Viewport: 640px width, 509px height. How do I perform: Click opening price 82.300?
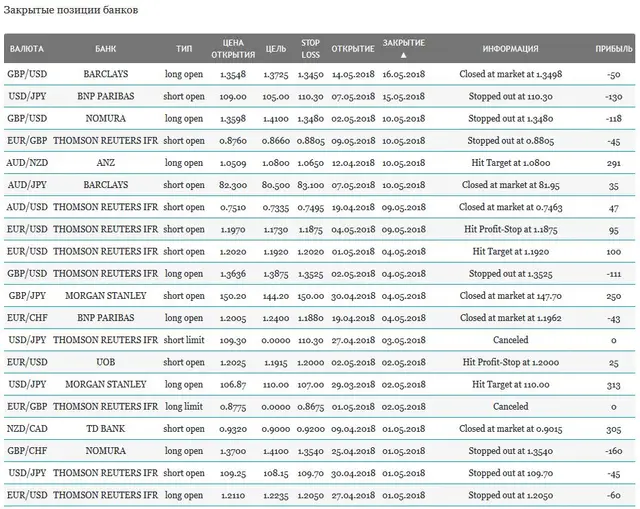click(x=233, y=185)
